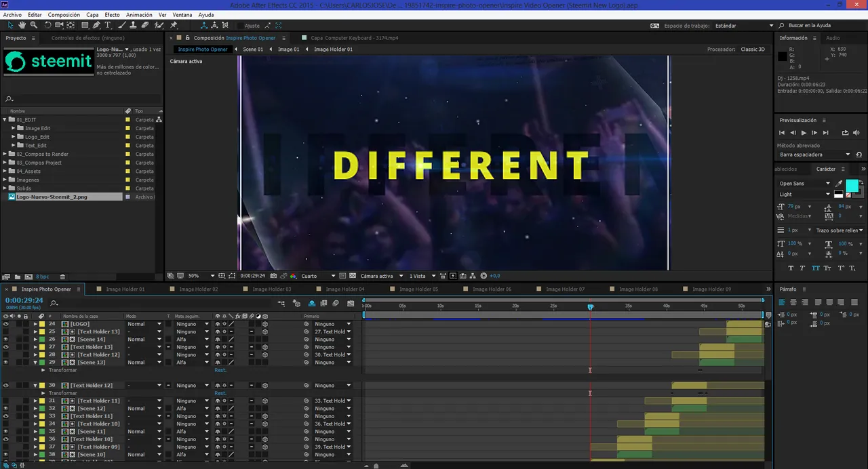The image size is (868, 469).
Task: Click the yellow label swatch of [LOGO] layer
Action: [x=42, y=324]
